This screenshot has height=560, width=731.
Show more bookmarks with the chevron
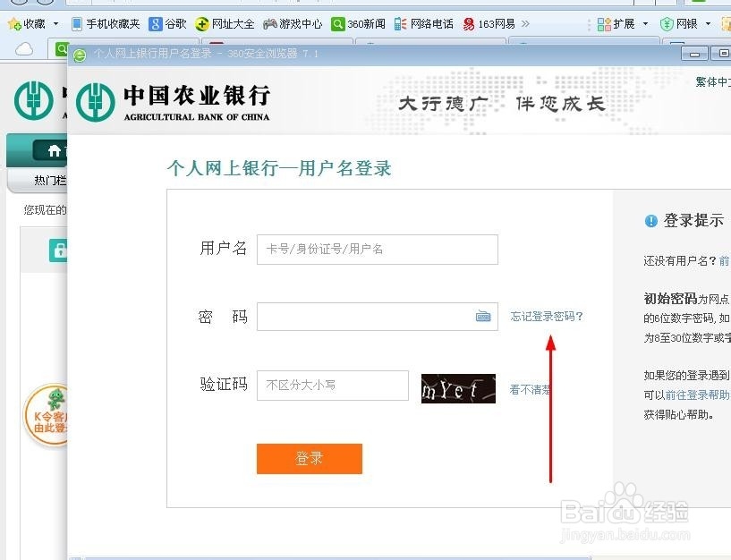point(525,23)
